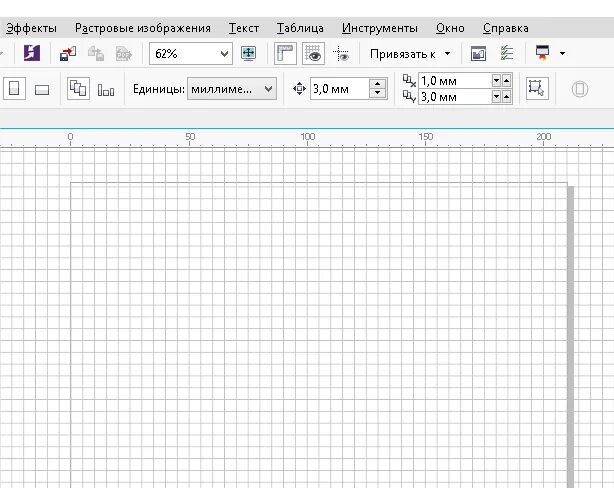Click the nudge offset icon
Screen dimensions: 614x488
click(x=299, y=89)
